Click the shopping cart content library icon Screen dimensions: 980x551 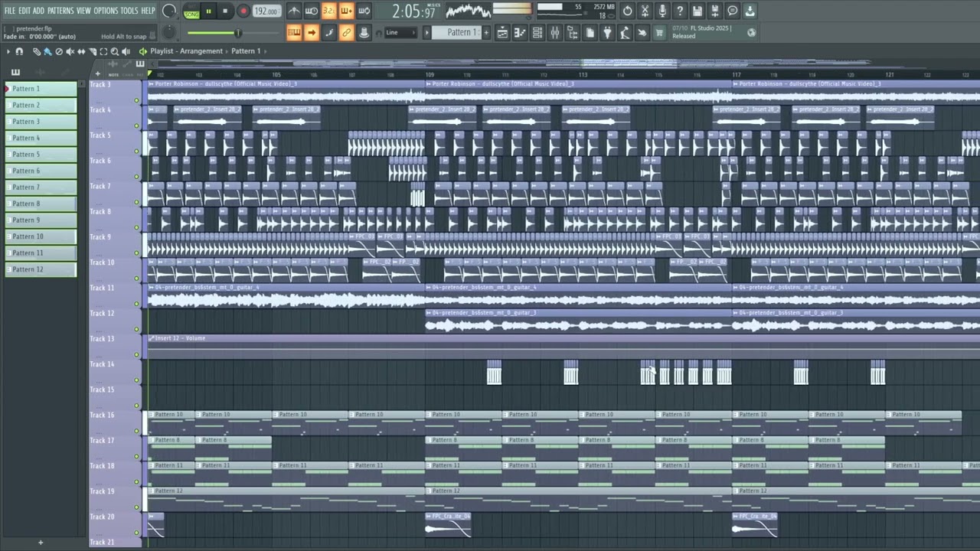click(x=659, y=32)
